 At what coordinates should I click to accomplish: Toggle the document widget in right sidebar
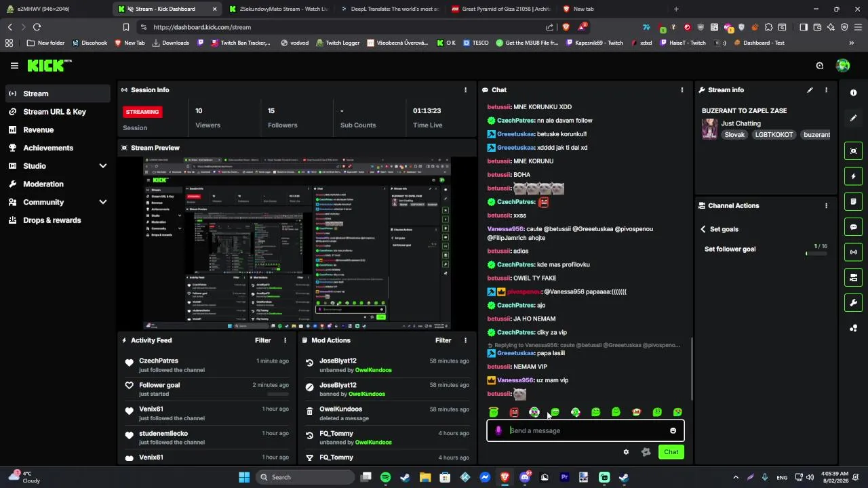(854, 201)
